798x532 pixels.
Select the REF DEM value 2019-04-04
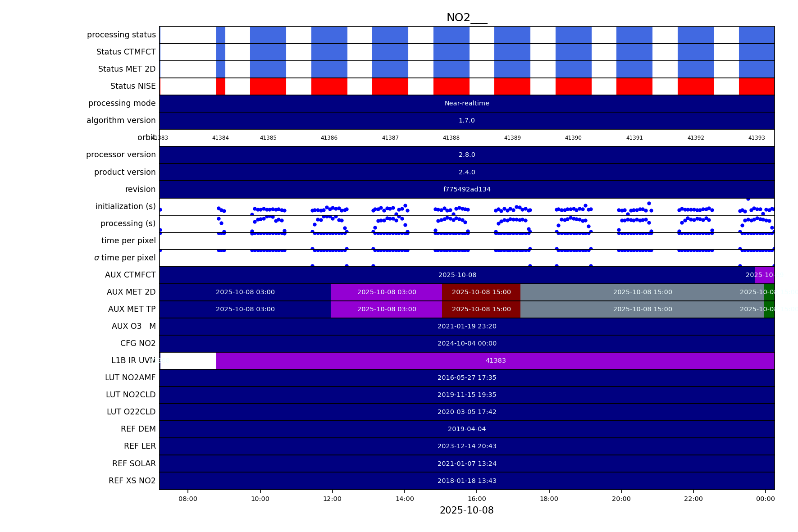(467, 429)
